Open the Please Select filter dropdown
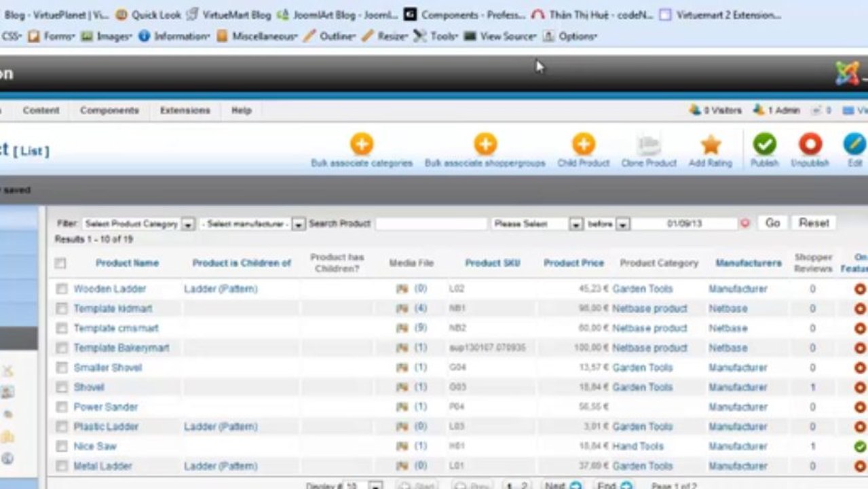Screen dimensions: 868x489 pos(537,223)
